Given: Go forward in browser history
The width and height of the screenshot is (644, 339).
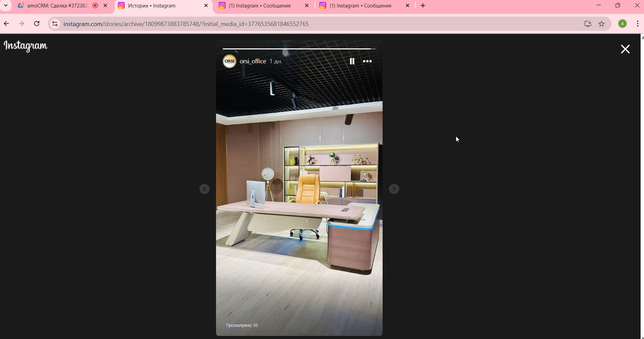Looking at the screenshot, I should click(x=22, y=24).
